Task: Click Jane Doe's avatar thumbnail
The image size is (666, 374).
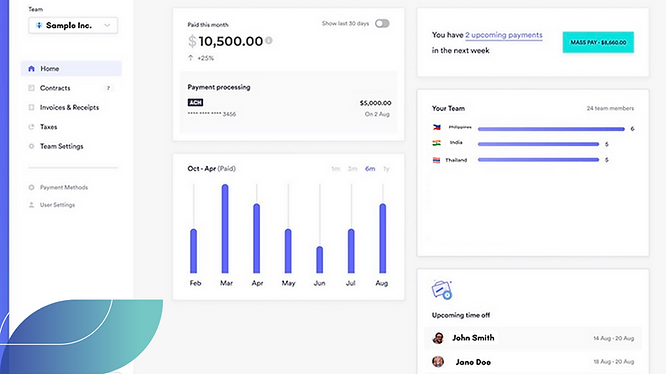Action: 438,362
